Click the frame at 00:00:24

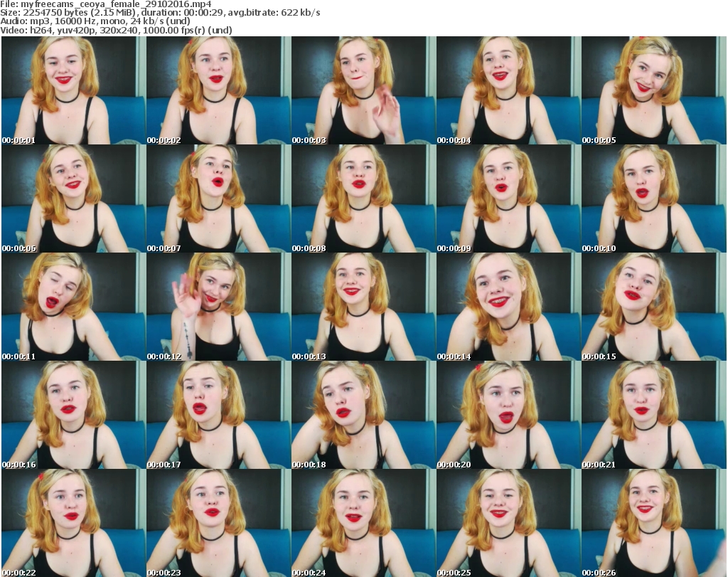(x=363, y=523)
